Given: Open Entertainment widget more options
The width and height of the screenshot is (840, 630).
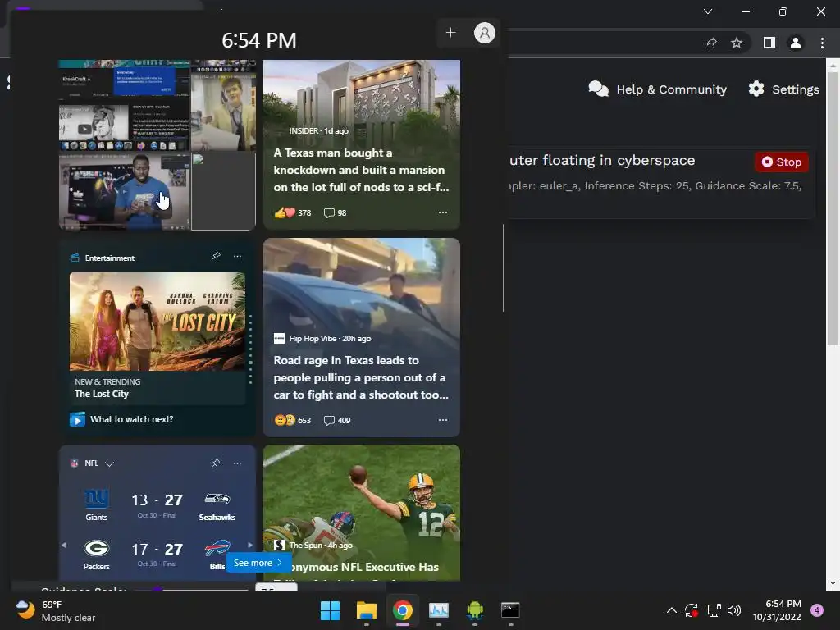Looking at the screenshot, I should point(237,256).
